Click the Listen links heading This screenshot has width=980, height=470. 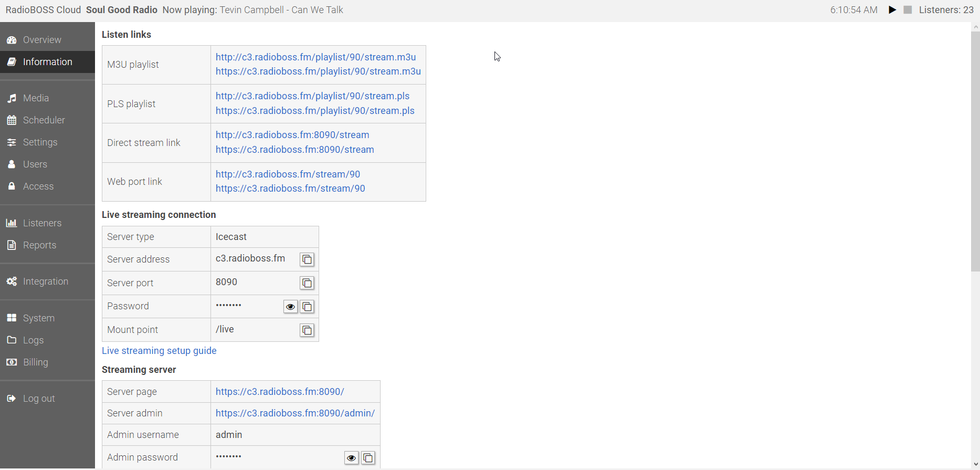[127, 35]
